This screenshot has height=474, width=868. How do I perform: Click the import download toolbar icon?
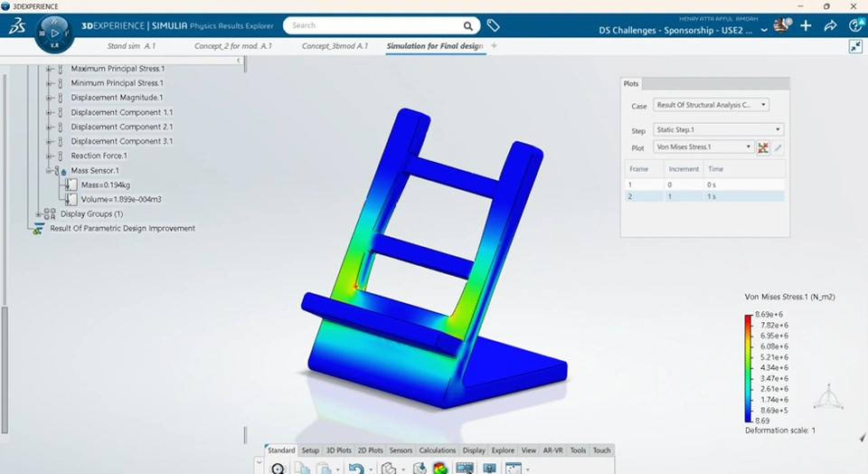tap(420, 469)
